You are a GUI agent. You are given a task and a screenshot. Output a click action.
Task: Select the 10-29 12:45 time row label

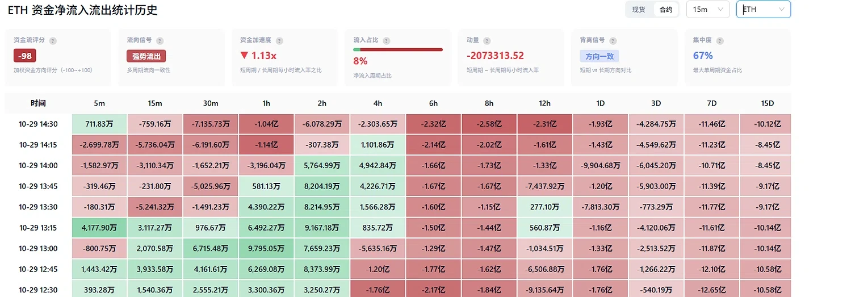coord(38,269)
